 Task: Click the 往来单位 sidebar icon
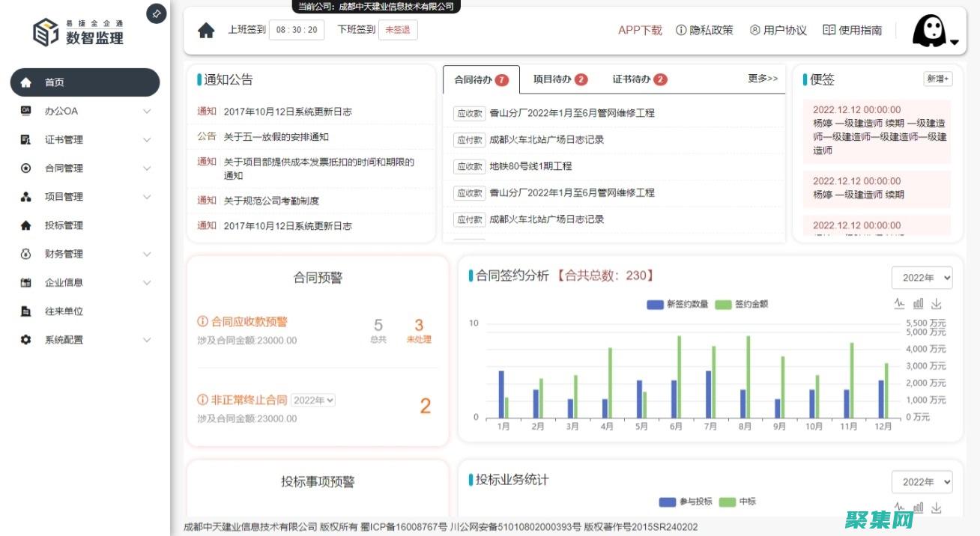tap(26, 311)
